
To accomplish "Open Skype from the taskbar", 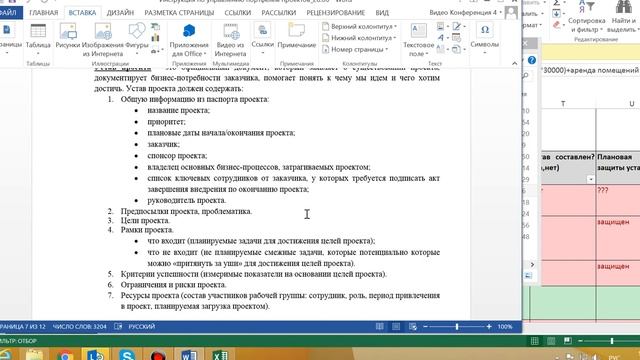I will point(127,355).
